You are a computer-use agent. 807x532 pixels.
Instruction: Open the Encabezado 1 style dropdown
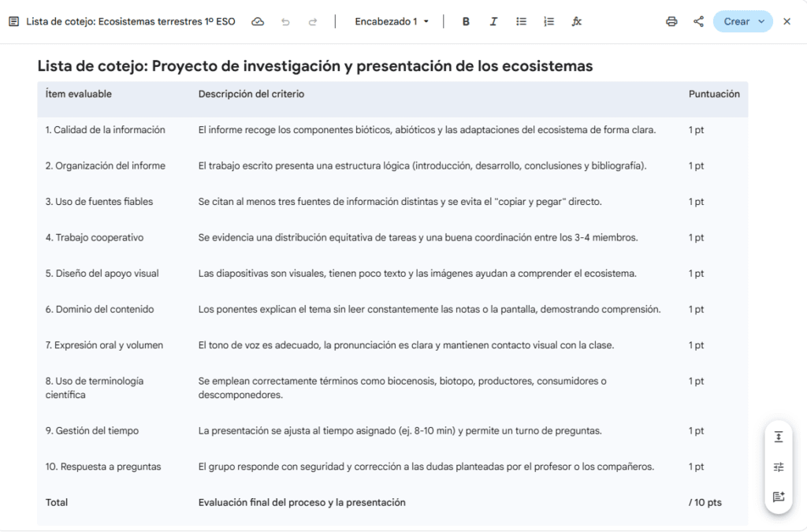click(392, 21)
